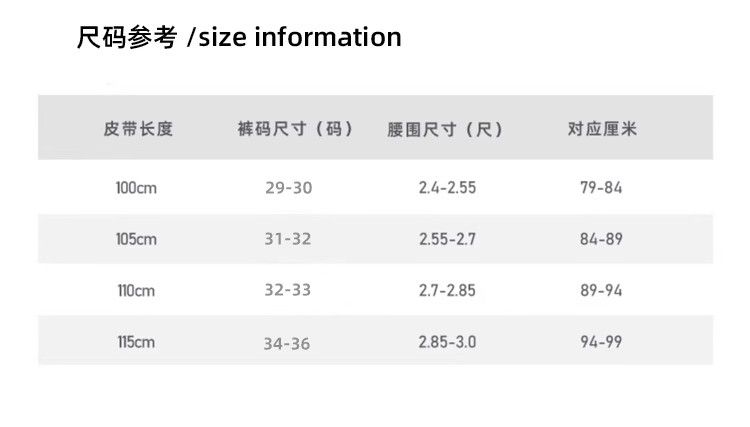Click the 84-89 centimeter cell
750x427 pixels.
[x=601, y=239]
